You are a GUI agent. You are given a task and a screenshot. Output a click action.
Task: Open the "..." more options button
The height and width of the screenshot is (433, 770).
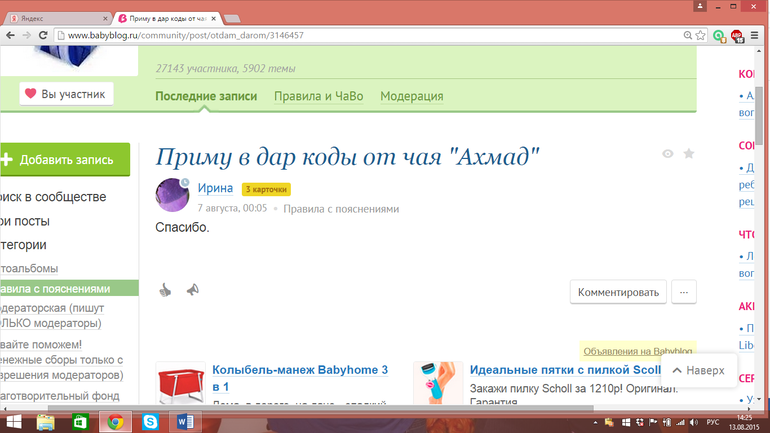[684, 292]
